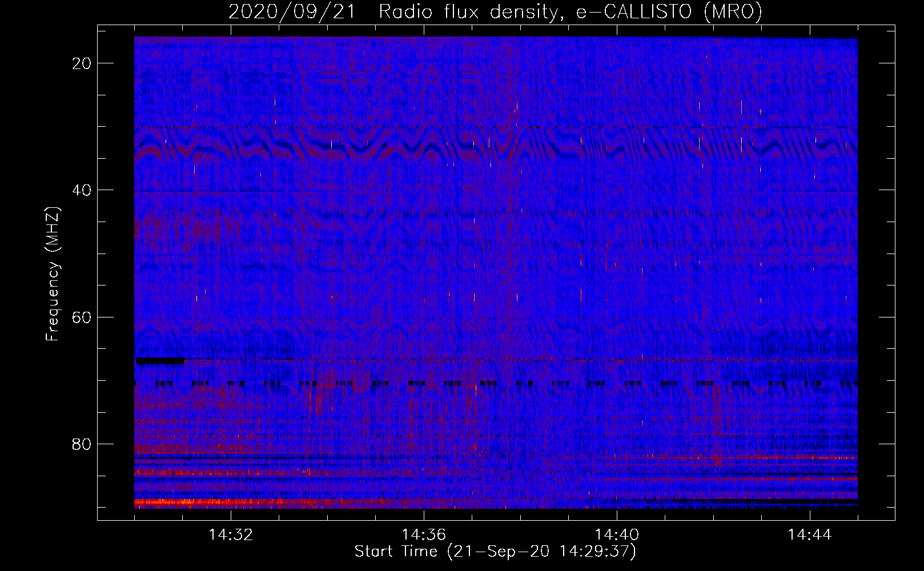Click the 60 MHz frequency tick label
Viewport: 924px width, 571px height.
click(82, 317)
